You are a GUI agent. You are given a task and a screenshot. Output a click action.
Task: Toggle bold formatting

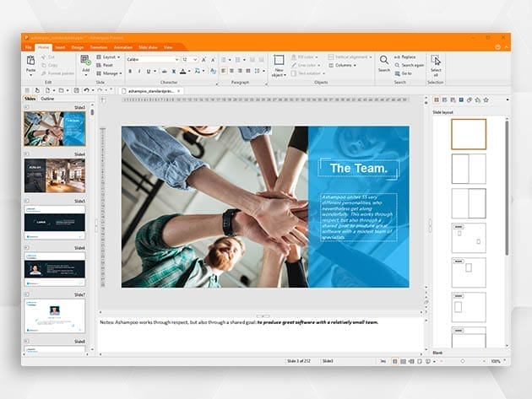129,72
